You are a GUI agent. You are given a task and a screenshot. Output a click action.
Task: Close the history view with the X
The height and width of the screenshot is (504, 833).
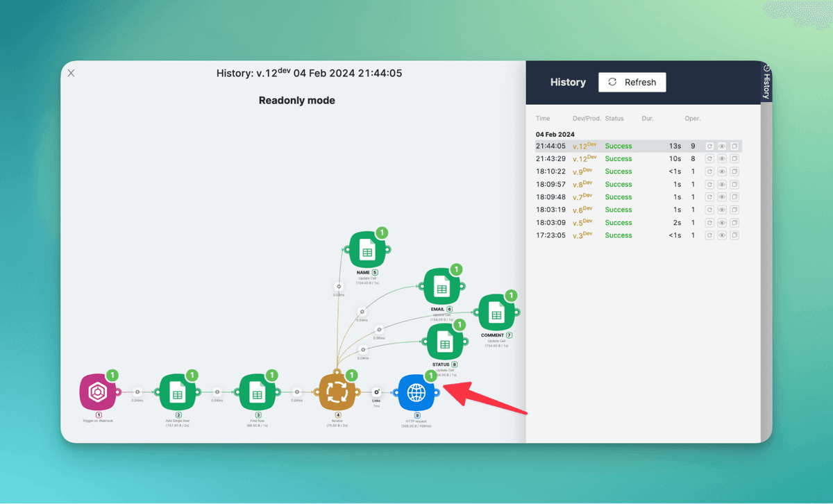pyautogui.click(x=71, y=73)
